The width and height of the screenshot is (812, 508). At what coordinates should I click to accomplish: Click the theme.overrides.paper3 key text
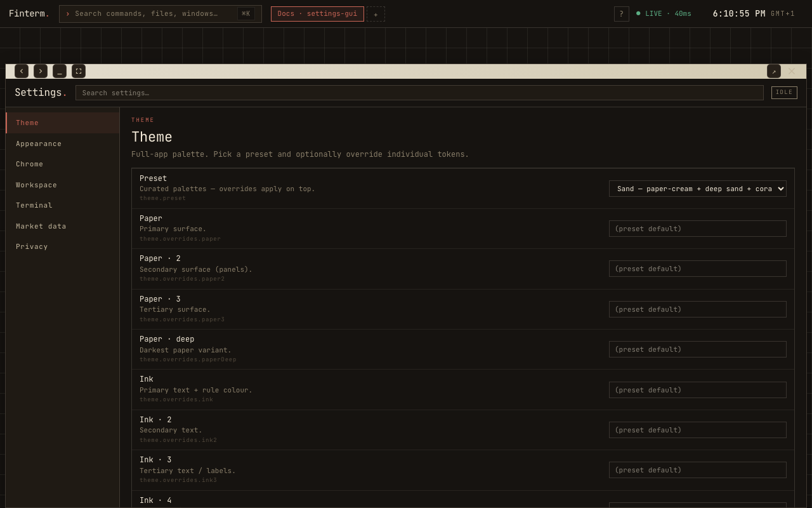click(x=182, y=319)
